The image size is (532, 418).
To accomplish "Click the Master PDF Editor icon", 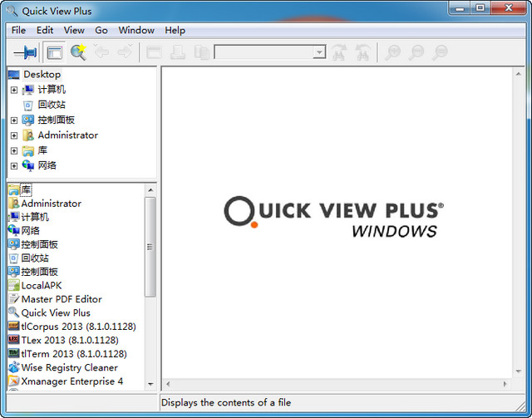I will 14,299.
